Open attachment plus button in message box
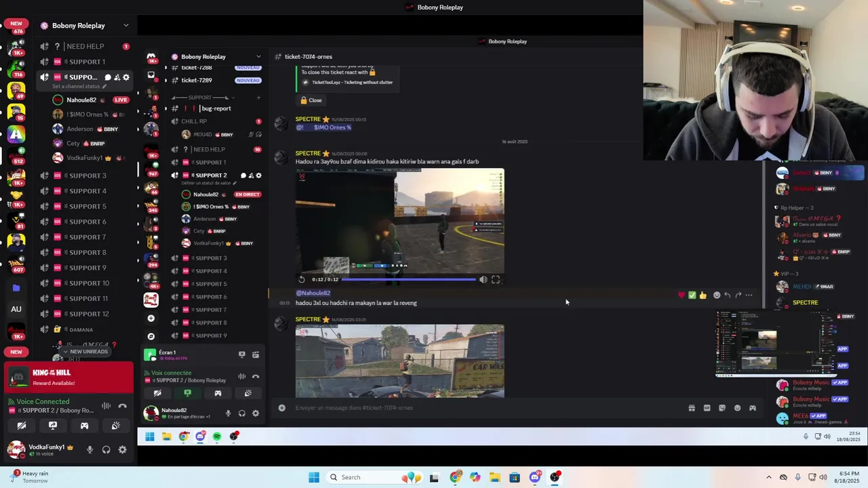Screen dimensions: 868x488 pos(282,408)
